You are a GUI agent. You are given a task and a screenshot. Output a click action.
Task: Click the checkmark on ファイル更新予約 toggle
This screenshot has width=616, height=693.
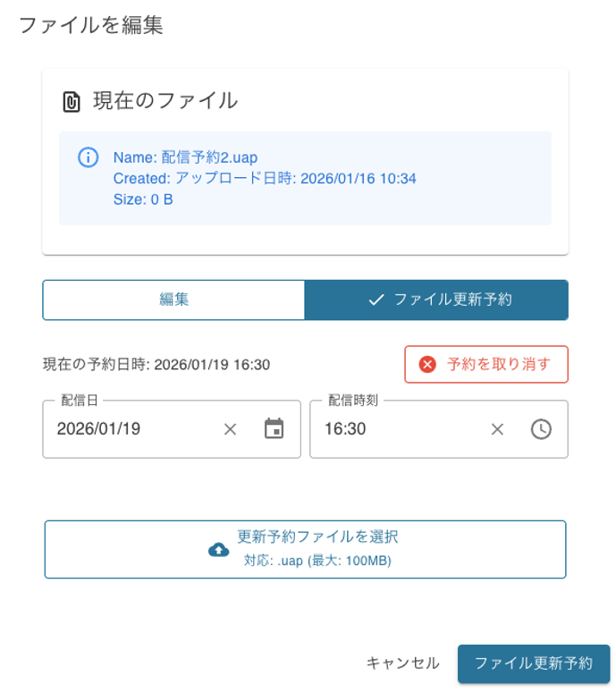tap(376, 300)
